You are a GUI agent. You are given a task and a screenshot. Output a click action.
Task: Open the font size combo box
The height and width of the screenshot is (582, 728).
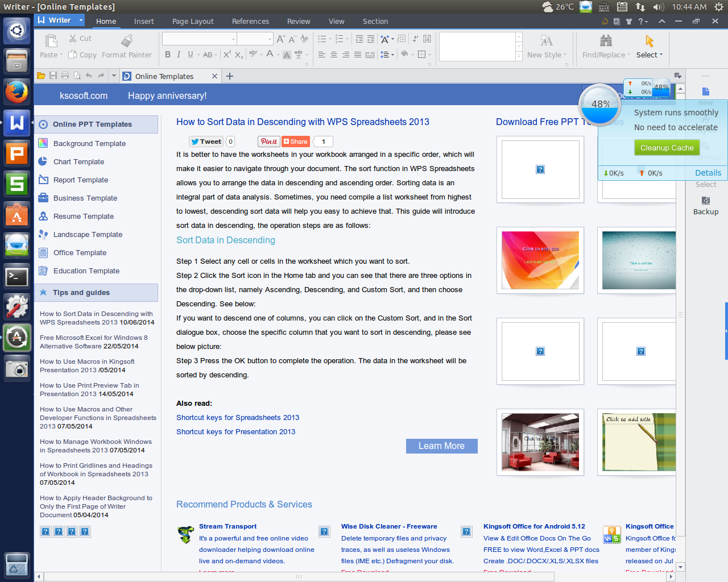coord(255,39)
